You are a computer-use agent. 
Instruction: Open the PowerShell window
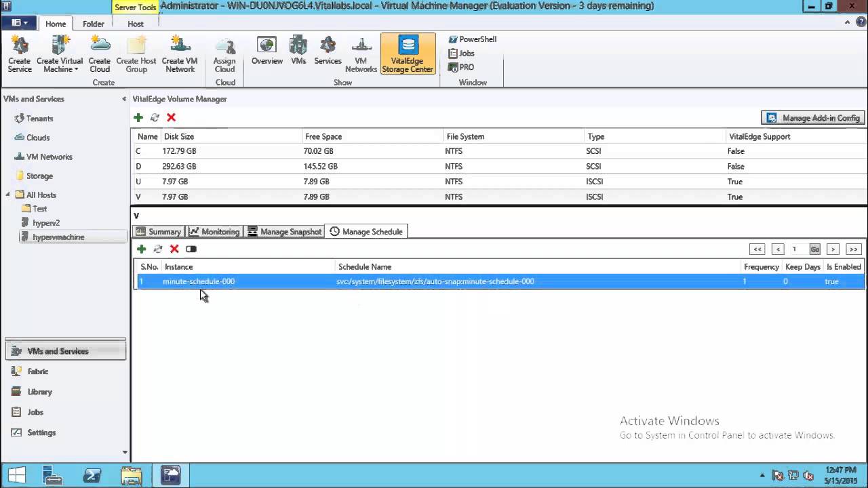473,39
